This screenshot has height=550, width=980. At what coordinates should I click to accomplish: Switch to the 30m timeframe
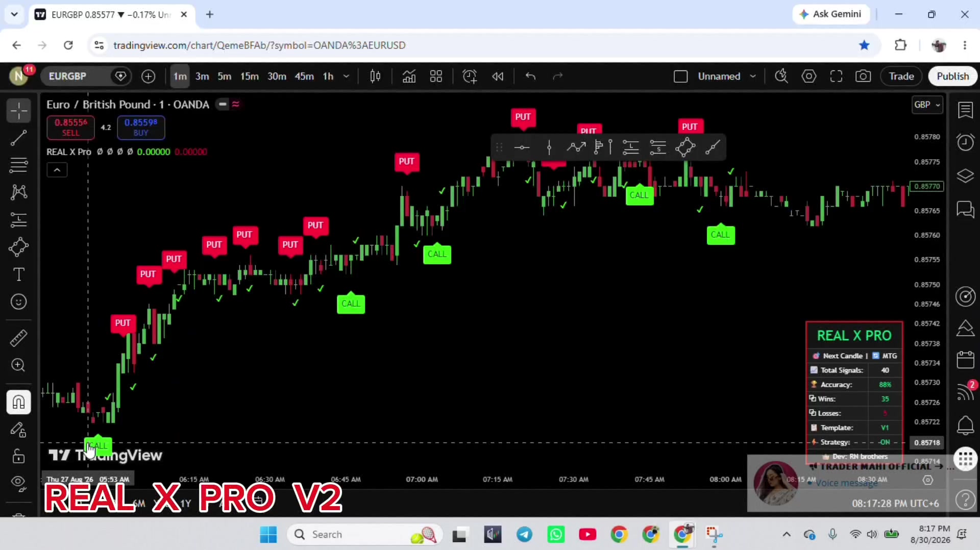277,76
